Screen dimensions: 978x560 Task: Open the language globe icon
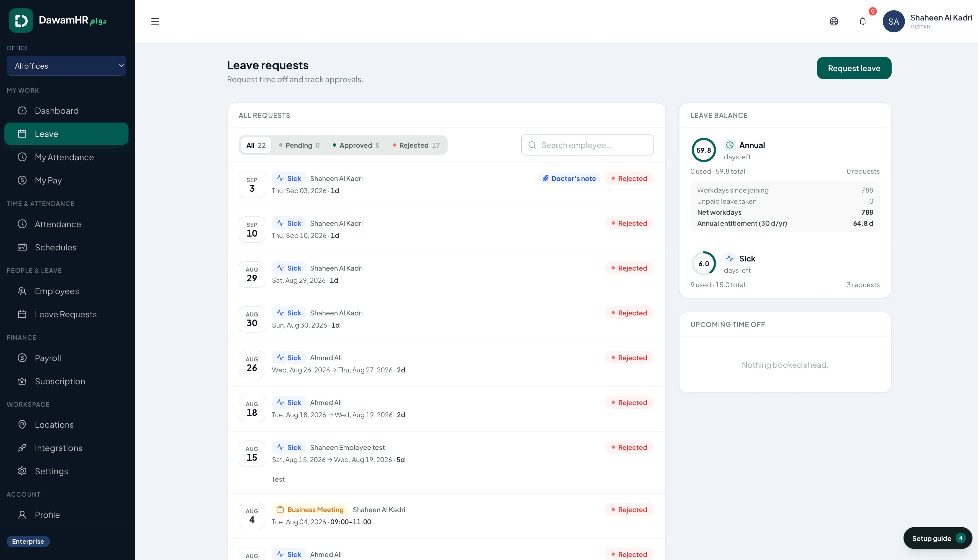coord(834,21)
